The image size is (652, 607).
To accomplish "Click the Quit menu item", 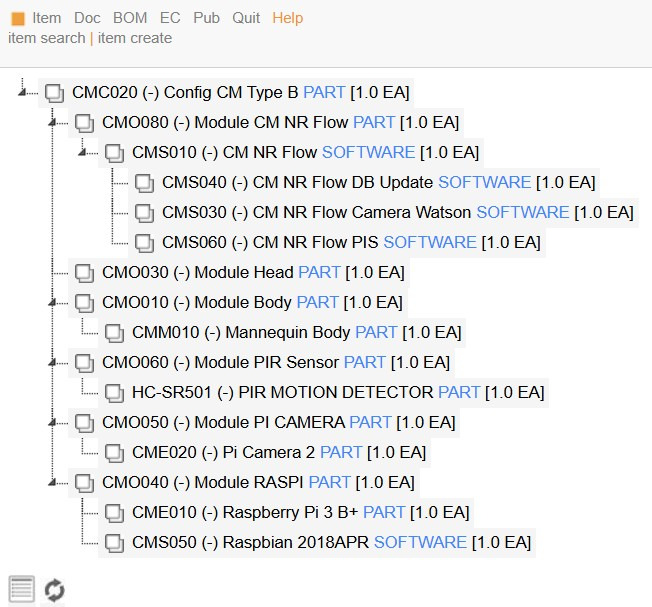I will (x=246, y=18).
